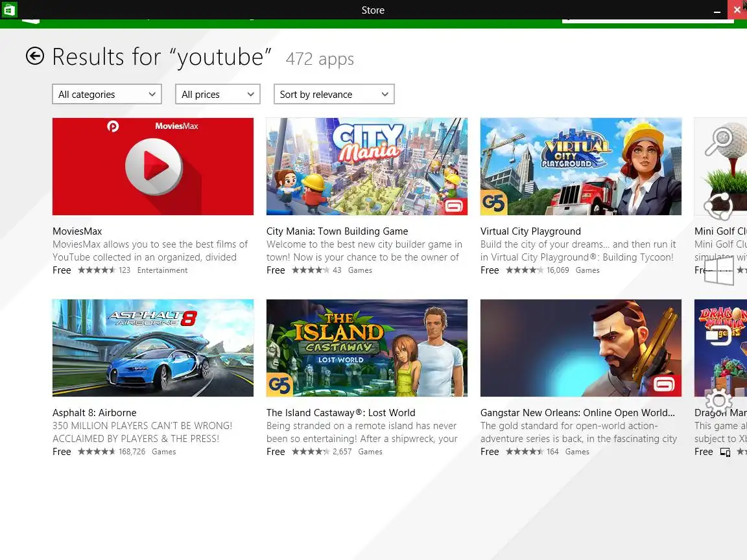Open Asphalt 8 Airborne thumbnail
The width and height of the screenshot is (747, 560).
tap(153, 348)
